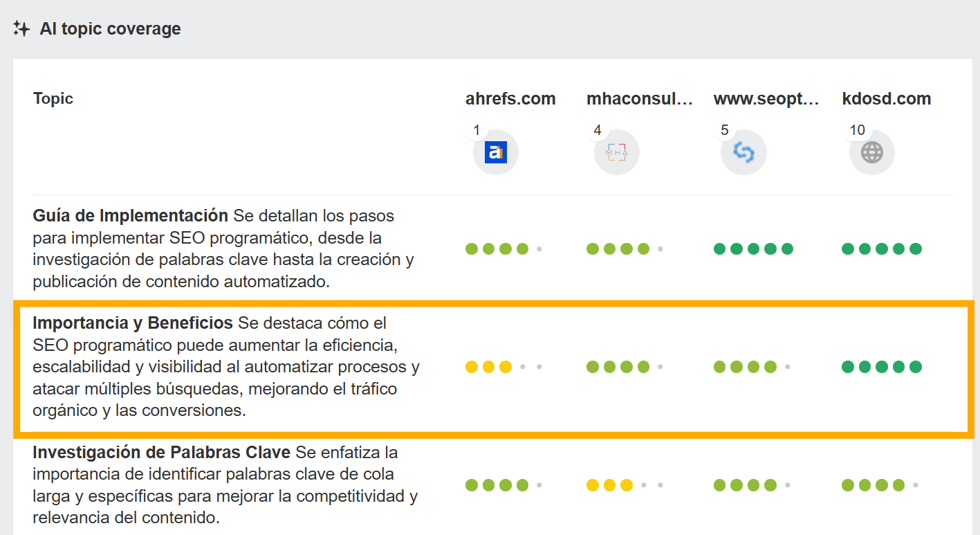Click the ahrefs.com favicon icon
The height and width of the screenshot is (535, 980).
pyautogui.click(x=495, y=151)
